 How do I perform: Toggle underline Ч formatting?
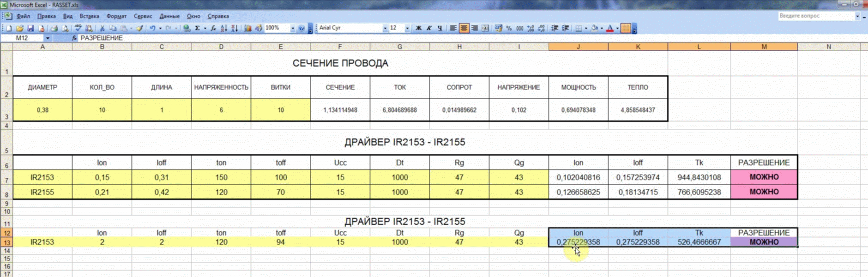pos(440,28)
